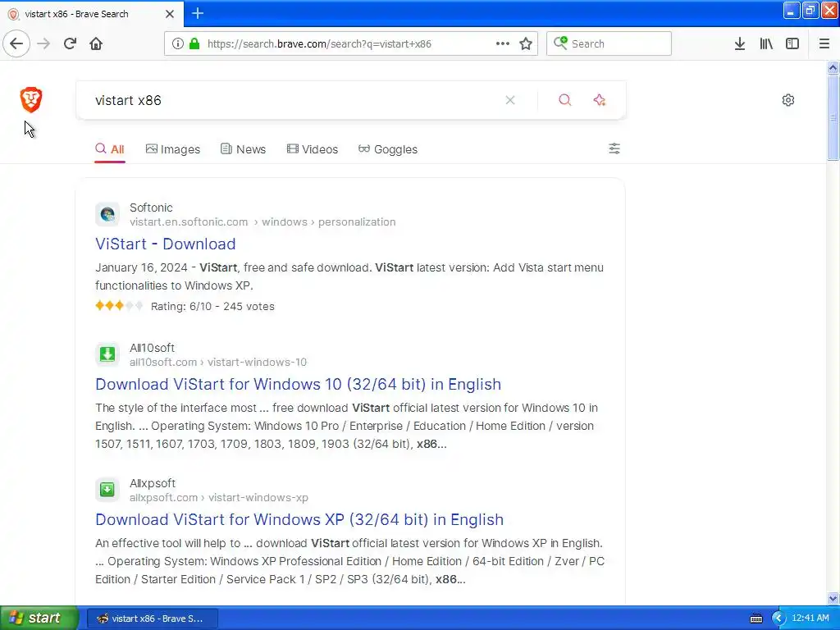Click the All10soft result favicon

[107, 354]
